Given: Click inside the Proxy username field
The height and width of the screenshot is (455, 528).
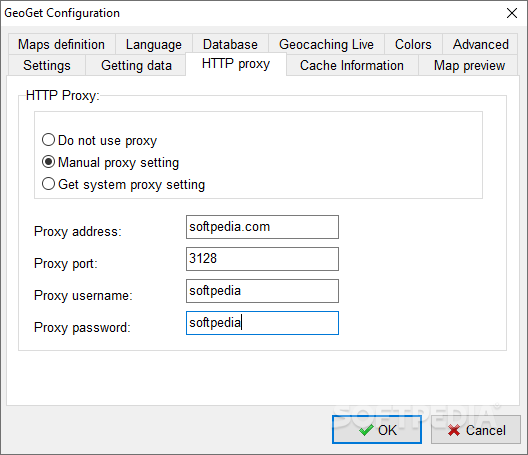Looking at the screenshot, I should point(262,291).
